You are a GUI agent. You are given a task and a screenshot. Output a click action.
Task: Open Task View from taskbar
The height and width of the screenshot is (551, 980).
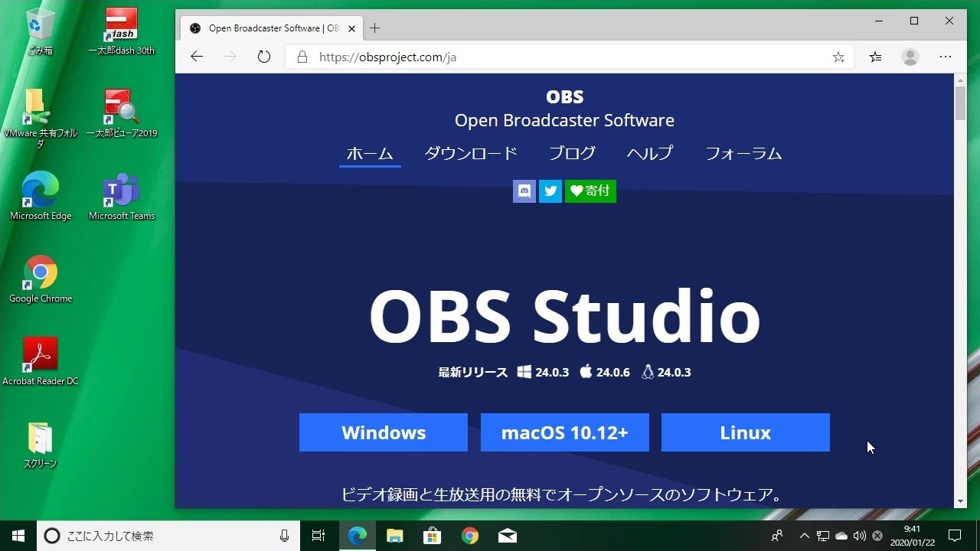318,536
